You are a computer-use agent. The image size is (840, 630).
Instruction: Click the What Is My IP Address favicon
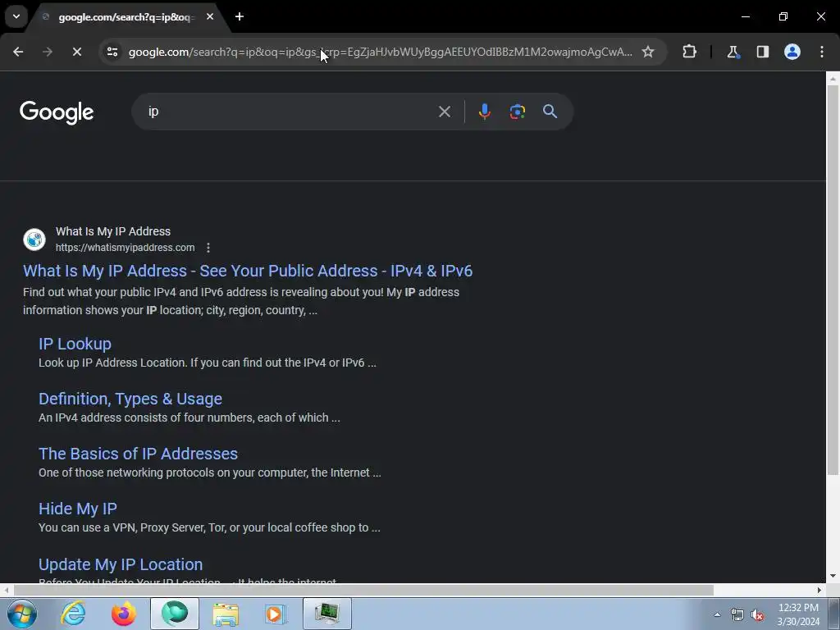34,240
